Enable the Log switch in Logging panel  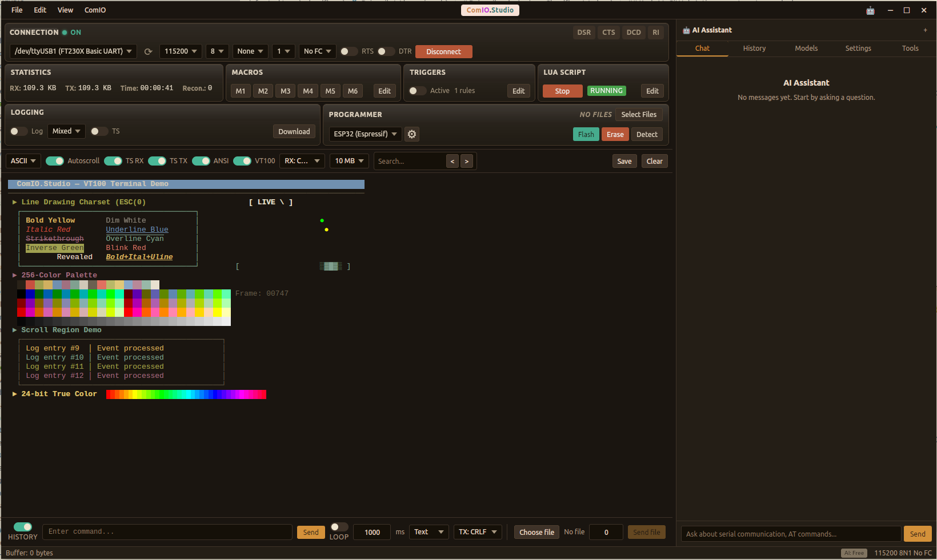18,131
